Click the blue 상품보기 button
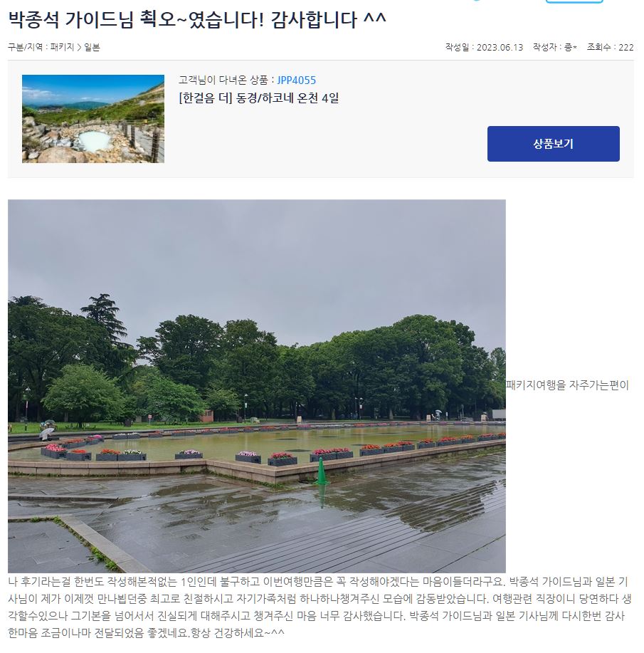The width and height of the screenshot is (644, 653). 553,144
